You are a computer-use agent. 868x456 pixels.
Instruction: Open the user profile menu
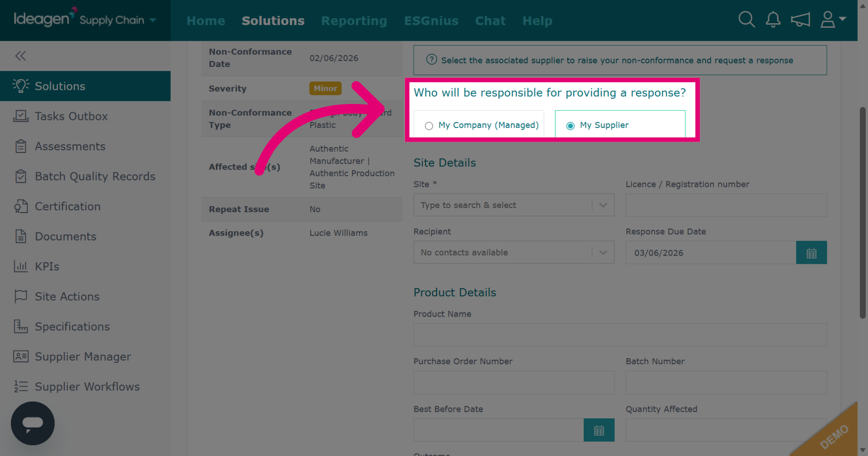833,19
